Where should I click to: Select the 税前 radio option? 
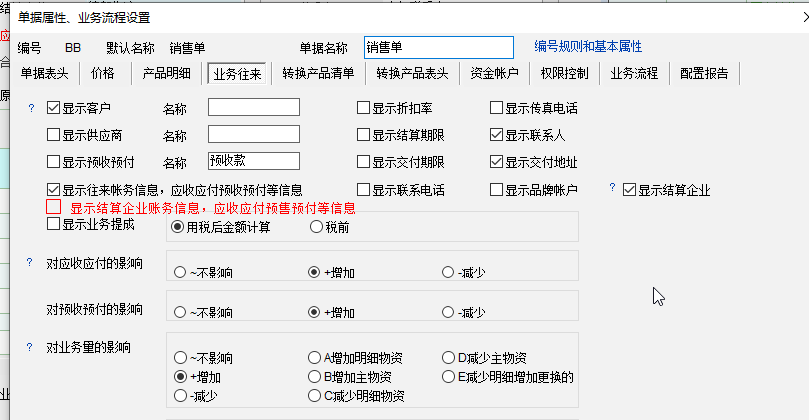315,227
